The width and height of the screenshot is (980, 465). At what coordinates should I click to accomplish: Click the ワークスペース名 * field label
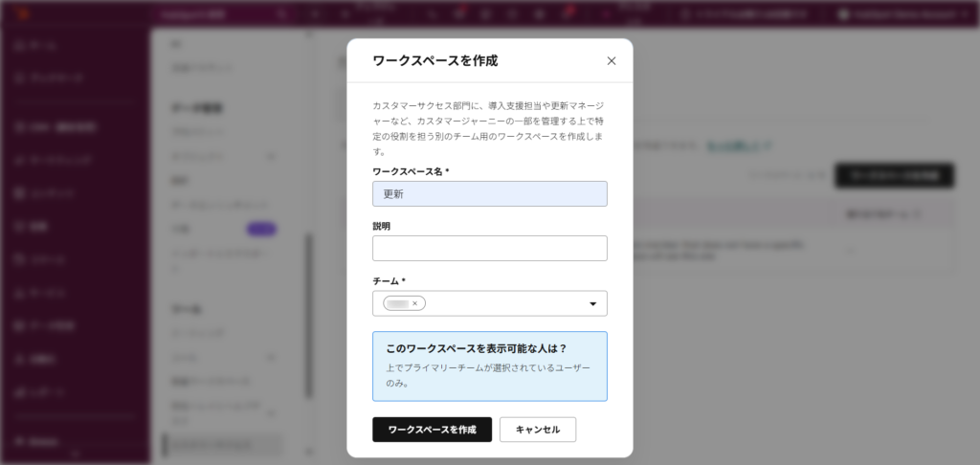pos(411,171)
